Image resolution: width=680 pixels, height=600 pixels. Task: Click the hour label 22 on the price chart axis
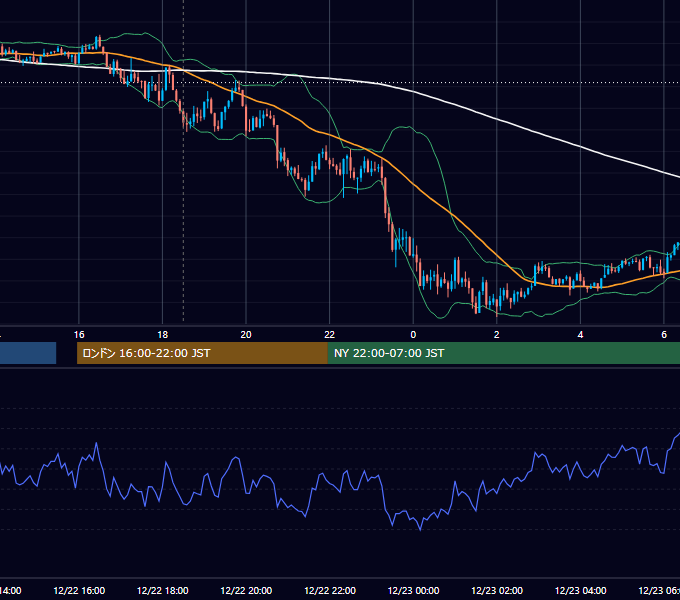click(x=330, y=335)
